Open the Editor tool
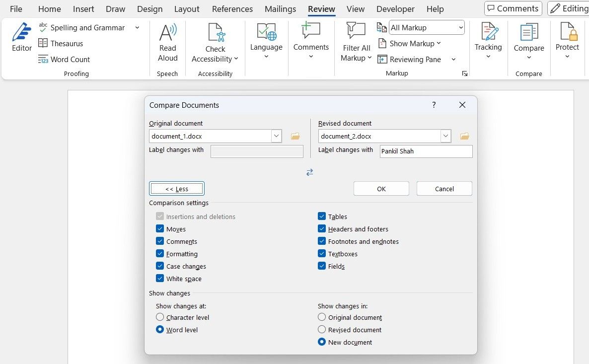The height and width of the screenshot is (364, 589). [21, 37]
